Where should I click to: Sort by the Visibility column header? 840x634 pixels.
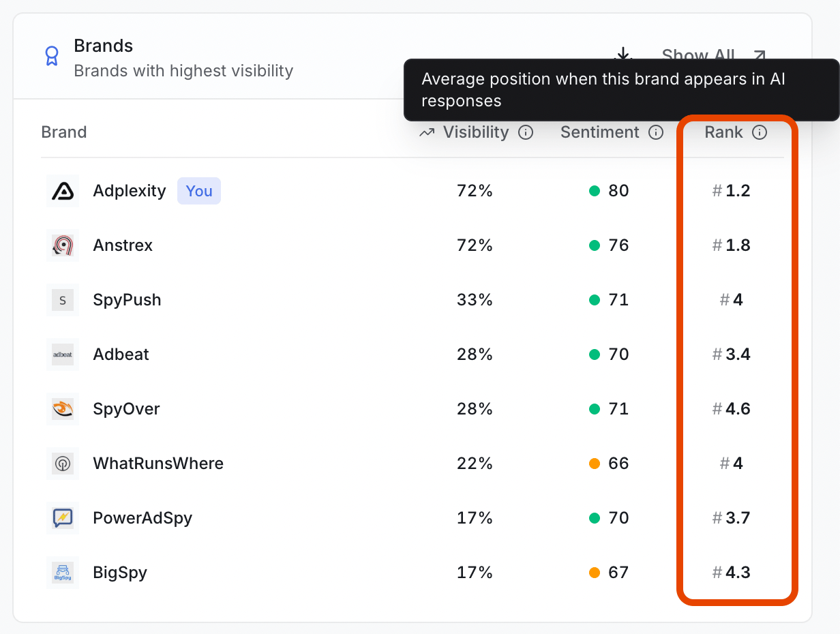click(x=476, y=132)
